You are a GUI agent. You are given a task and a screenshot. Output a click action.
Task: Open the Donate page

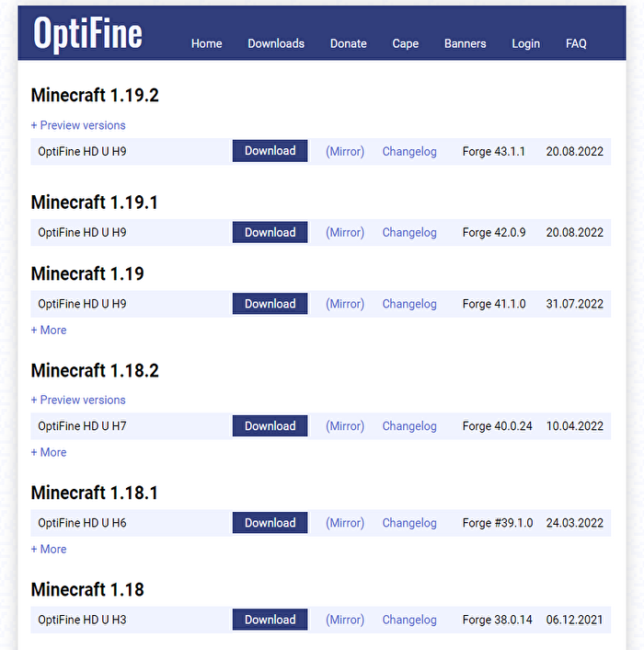point(349,43)
